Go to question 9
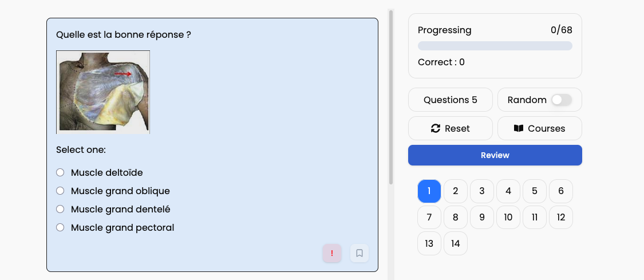This screenshot has width=644, height=280. tap(482, 217)
